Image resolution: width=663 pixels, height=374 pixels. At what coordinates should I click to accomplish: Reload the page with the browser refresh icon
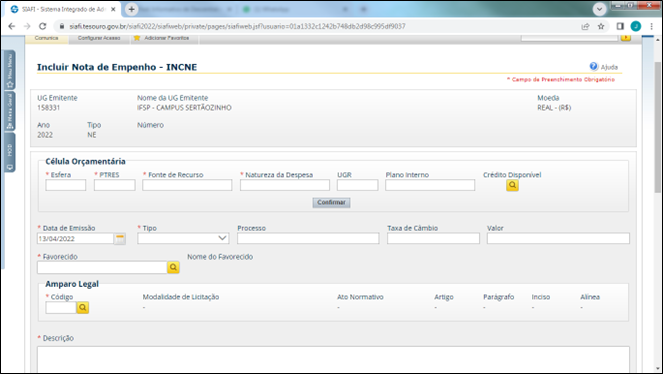[x=43, y=26]
